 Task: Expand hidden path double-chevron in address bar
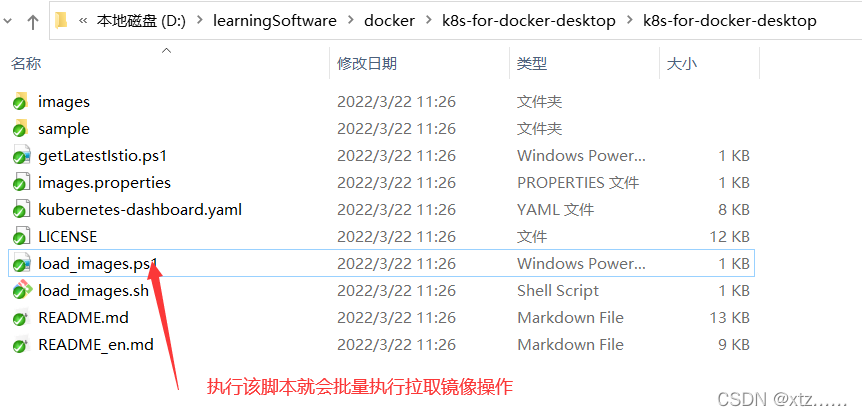coord(83,21)
